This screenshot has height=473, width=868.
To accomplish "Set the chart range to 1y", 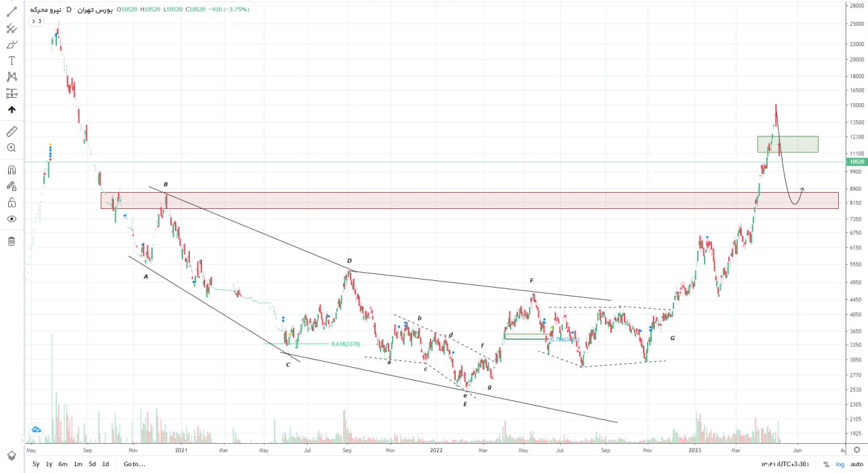I will [49, 464].
